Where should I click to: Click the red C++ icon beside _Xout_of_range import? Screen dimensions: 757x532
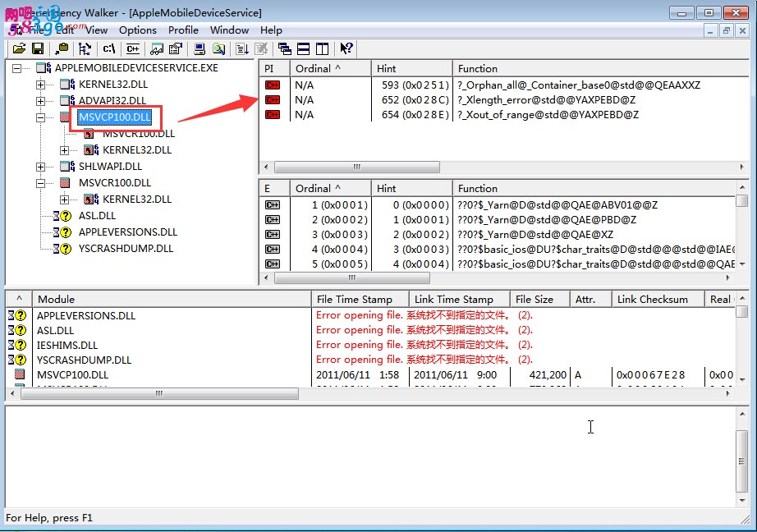(273, 115)
